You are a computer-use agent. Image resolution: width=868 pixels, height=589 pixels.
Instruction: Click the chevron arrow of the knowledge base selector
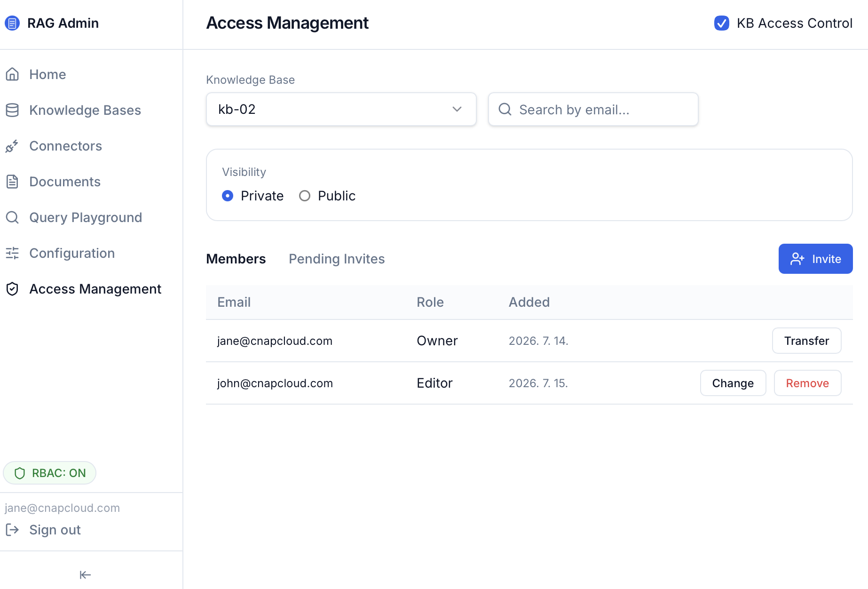(x=457, y=109)
